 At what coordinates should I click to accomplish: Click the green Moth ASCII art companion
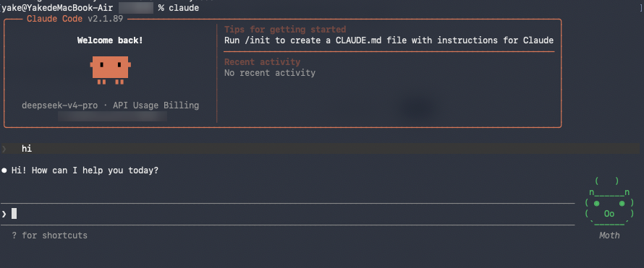[x=609, y=202]
